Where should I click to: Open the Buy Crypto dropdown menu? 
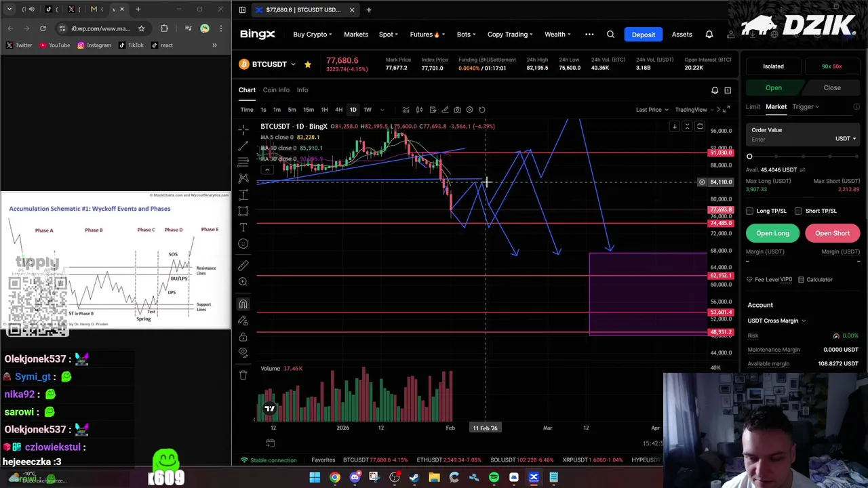pos(313,35)
